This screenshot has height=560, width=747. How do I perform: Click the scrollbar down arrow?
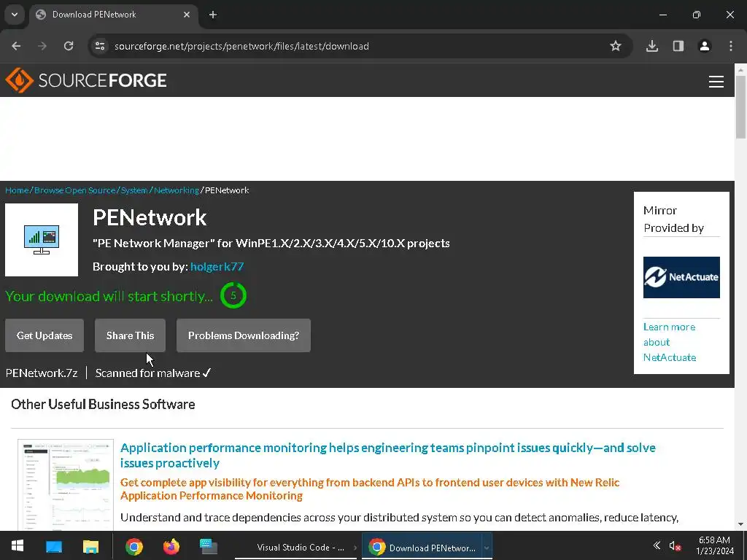point(740,524)
